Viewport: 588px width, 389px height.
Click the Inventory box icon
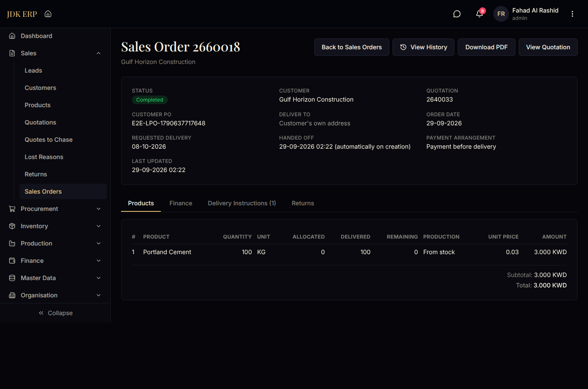tap(12, 226)
